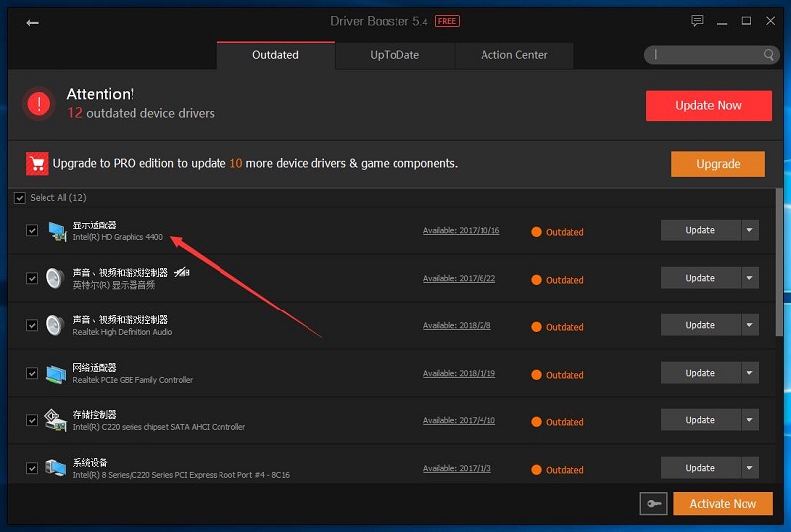Close the Driver Booster window
Screen dimensions: 791x532
tap(770, 21)
